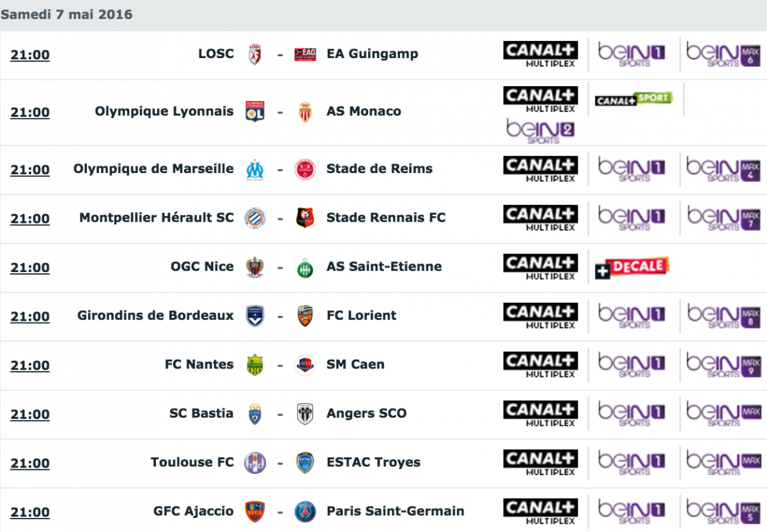Image resolution: width=767 pixels, height=532 pixels.
Task: Click the AS Saint-Etienne team name
Action: point(384,266)
